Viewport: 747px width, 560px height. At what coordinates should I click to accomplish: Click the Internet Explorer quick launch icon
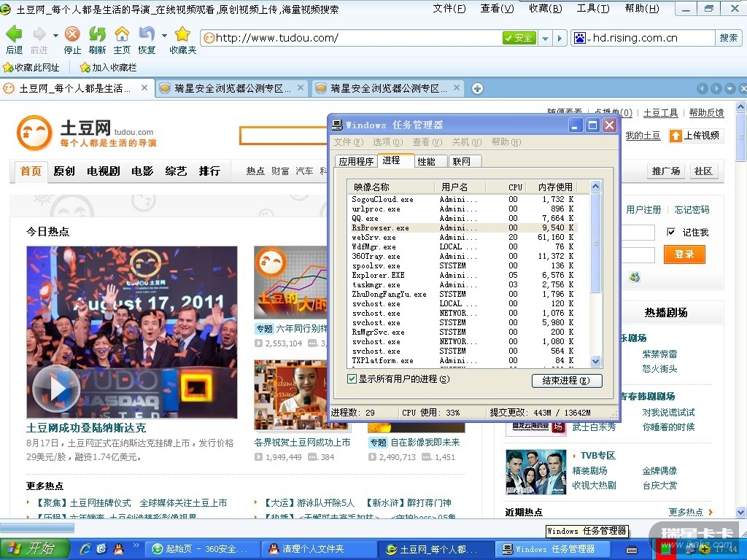86,549
